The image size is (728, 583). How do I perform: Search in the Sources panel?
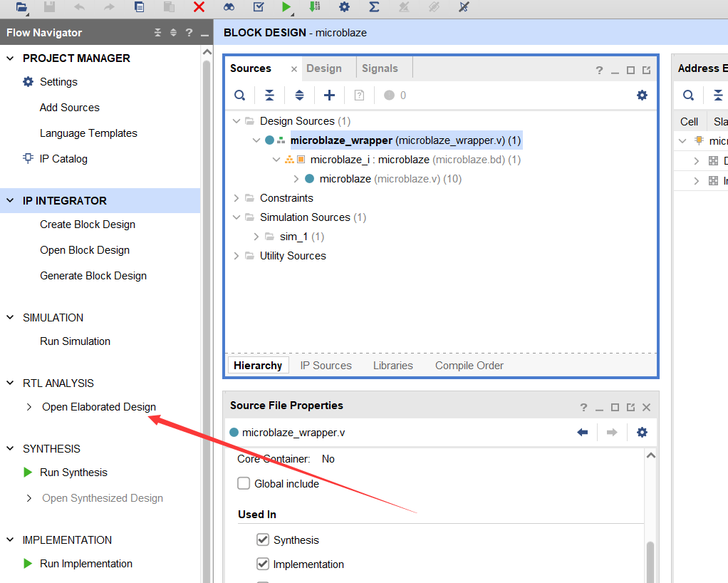tap(241, 96)
